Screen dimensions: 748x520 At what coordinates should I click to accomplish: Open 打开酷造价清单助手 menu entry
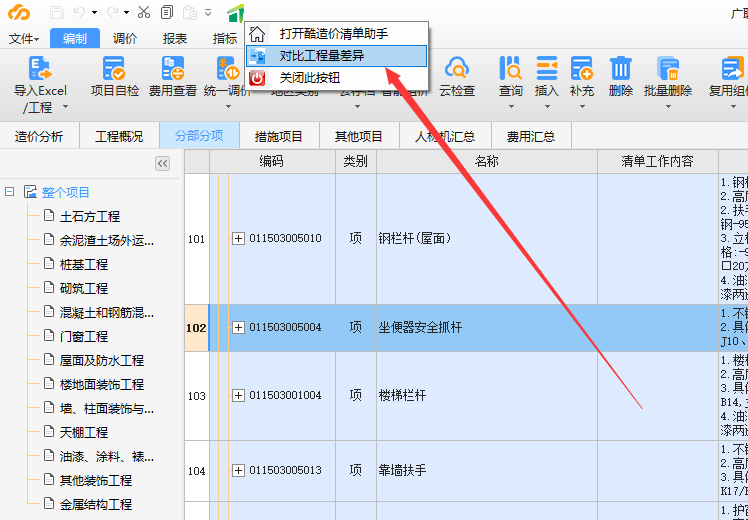[x=333, y=34]
